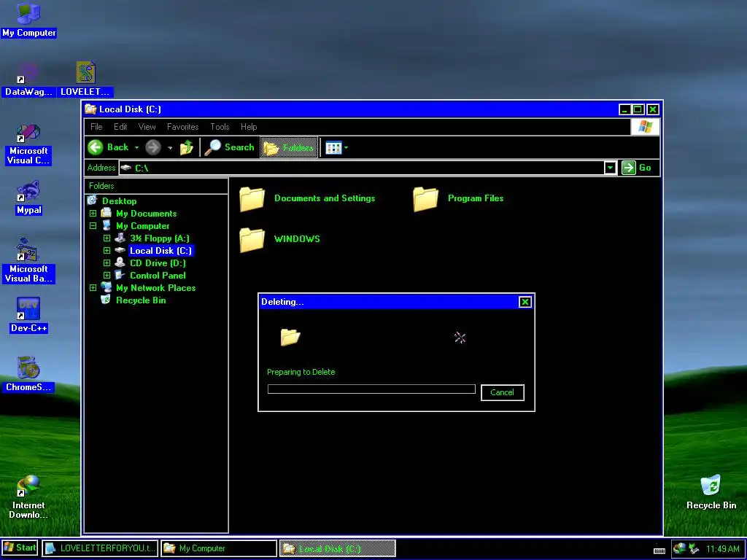Select My Documents tree item
The height and width of the screenshot is (560, 747).
[x=146, y=214]
